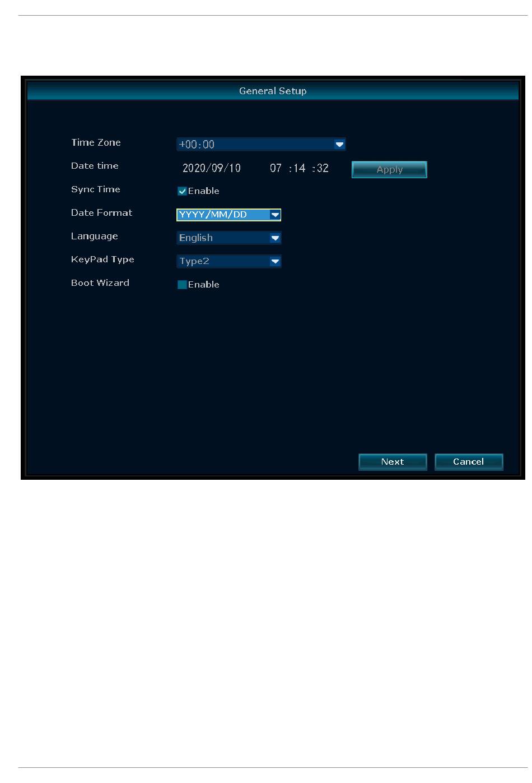Screen dimensions: 532x783
Task: Click the Time Zone label
Action: 96,142
